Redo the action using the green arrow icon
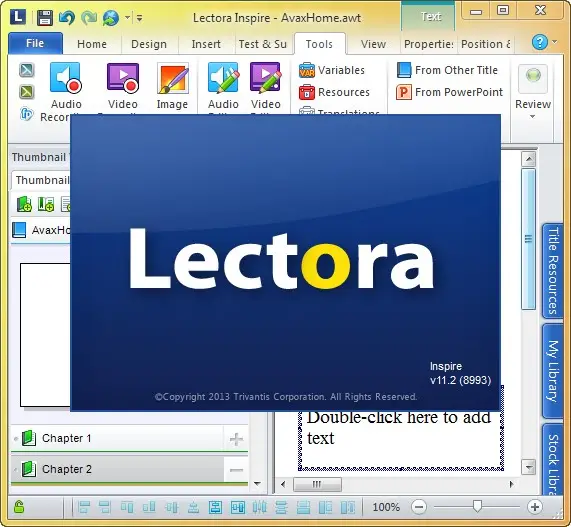The width and height of the screenshot is (571, 527). click(x=88, y=17)
